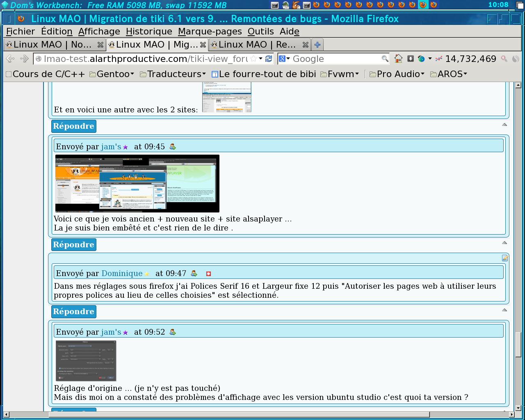Open the search engine selector dropdown
Image resolution: width=525 pixels, height=420 pixels.
click(284, 59)
